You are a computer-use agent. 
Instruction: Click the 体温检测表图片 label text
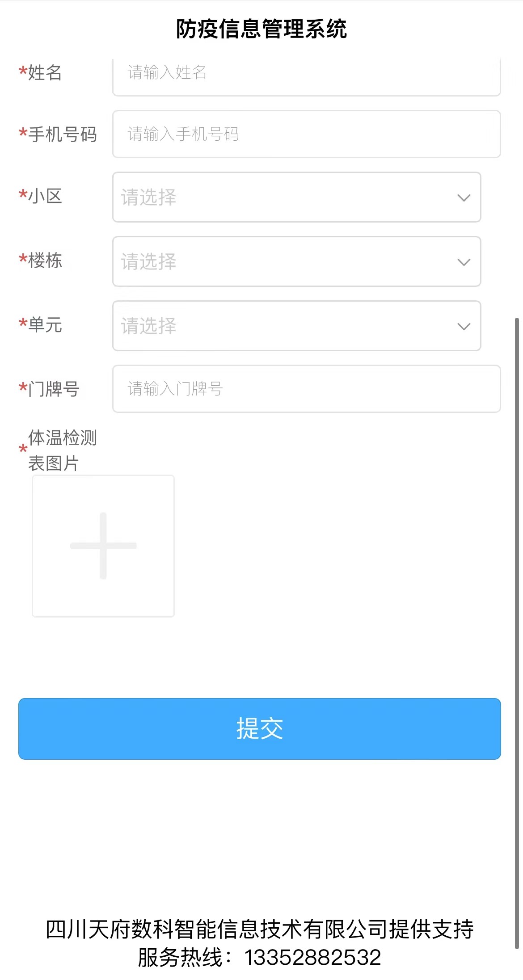pyautogui.click(x=63, y=450)
